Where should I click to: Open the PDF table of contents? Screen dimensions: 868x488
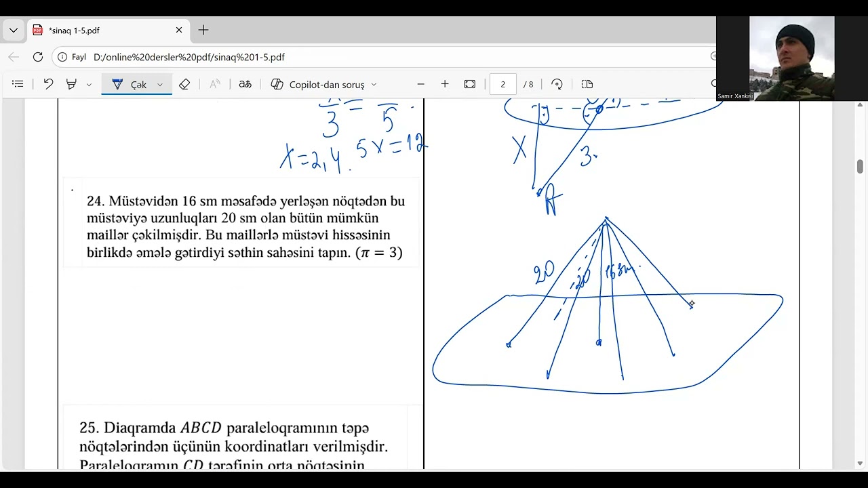click(18, 84)
